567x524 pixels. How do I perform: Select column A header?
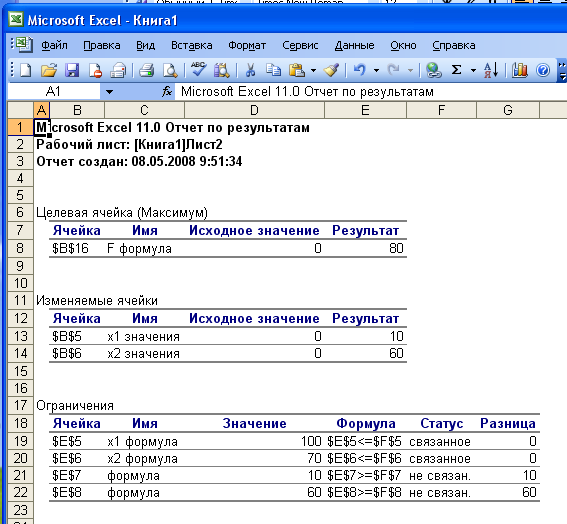[x=42, y=110]
